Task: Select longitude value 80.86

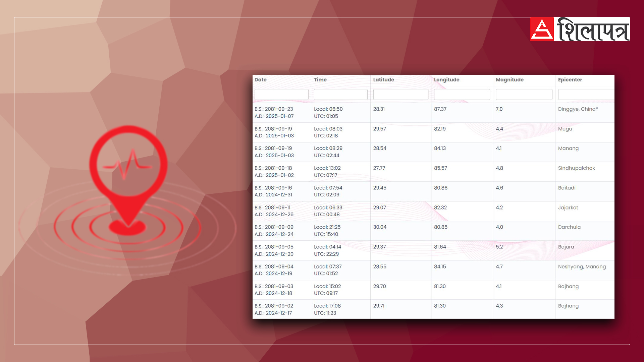Action: pyautogui.click(x=441, y=188)
